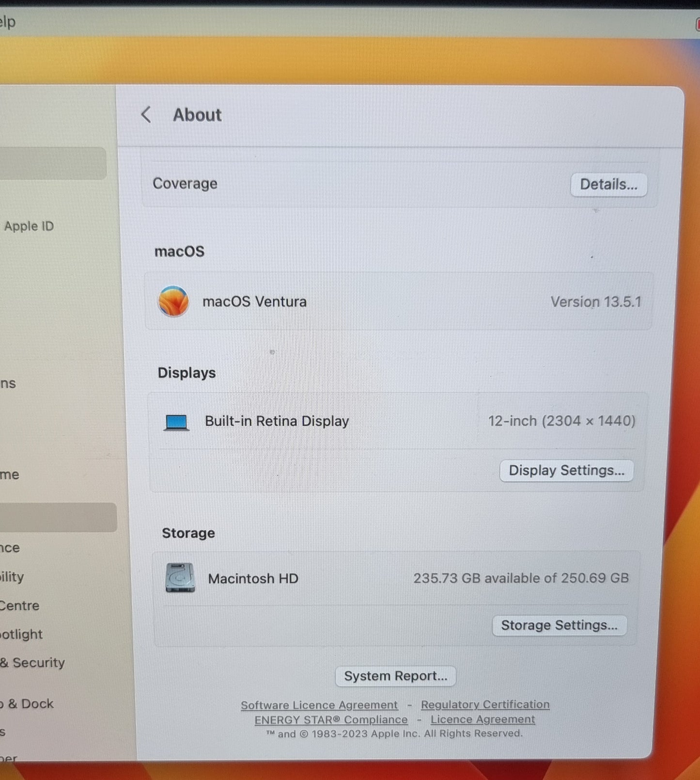Viewport: 700px width, 780px height.
Task: Click the Macintosh HD drive icon
Action: point(180,578)
